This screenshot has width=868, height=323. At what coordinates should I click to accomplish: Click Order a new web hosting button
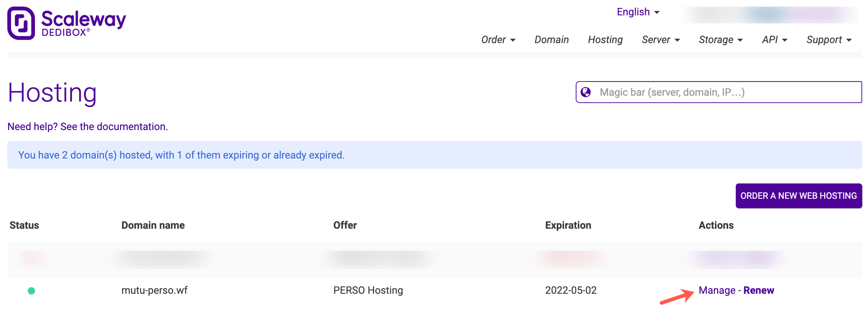coord(799,196)
